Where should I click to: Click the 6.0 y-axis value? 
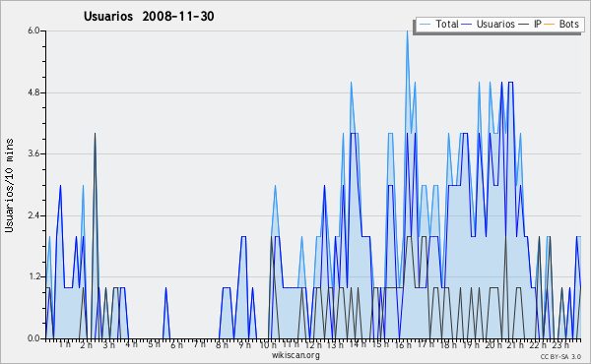coord(33,30)
